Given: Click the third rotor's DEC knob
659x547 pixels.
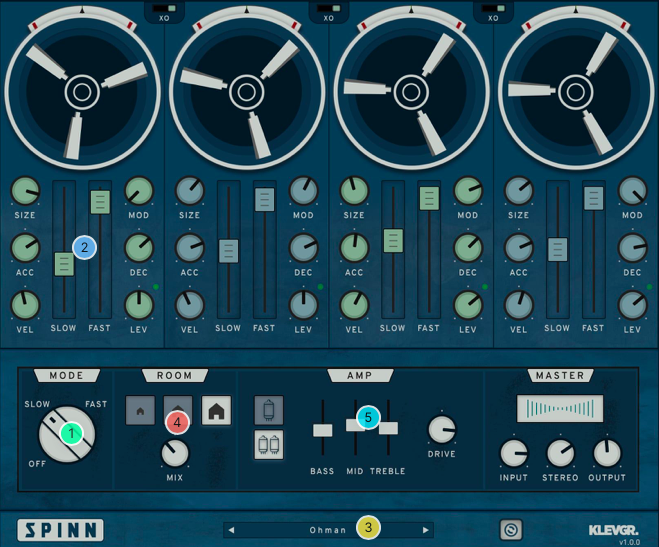Looking at the screenshot, I should [x=468, y=248].
